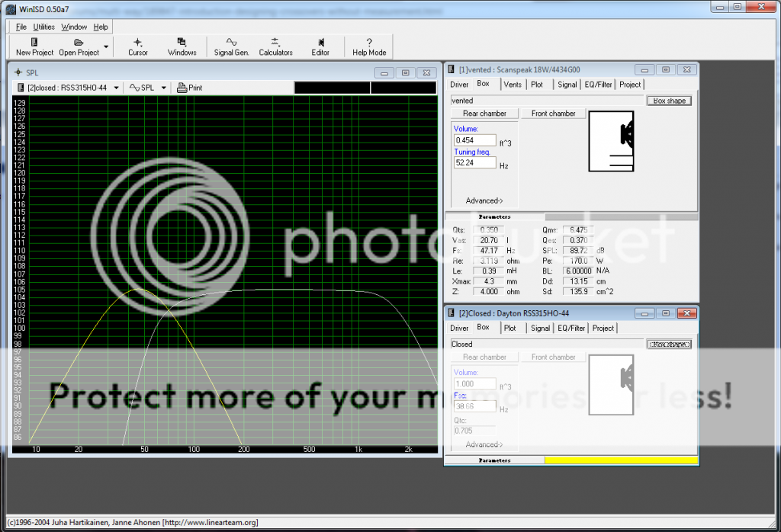Click the Front chamber button in vented window
The width and height of the screenshot is (781, 532).
click(x=553, y=114)
